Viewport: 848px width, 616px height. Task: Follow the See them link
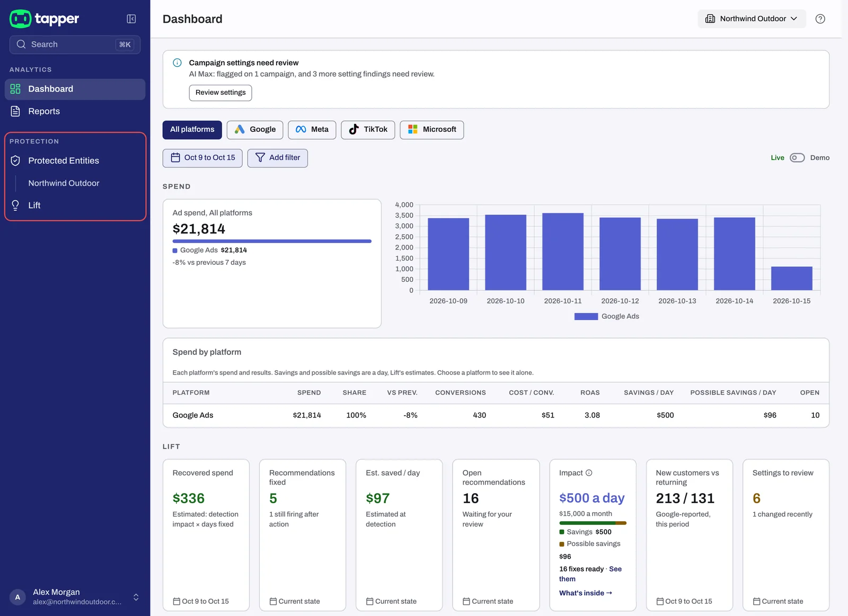coord(590,574)
